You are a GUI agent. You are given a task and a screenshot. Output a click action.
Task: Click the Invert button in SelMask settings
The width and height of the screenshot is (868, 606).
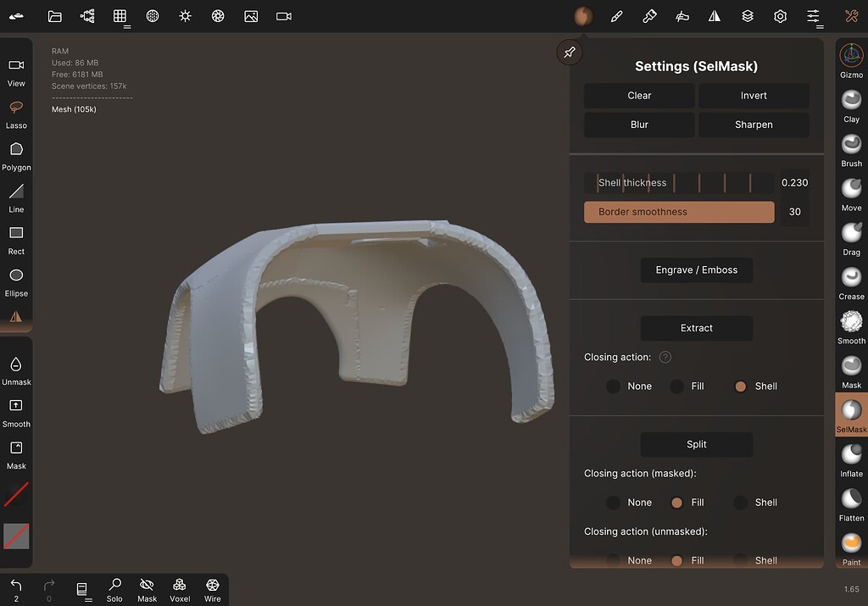pos(753,95)
